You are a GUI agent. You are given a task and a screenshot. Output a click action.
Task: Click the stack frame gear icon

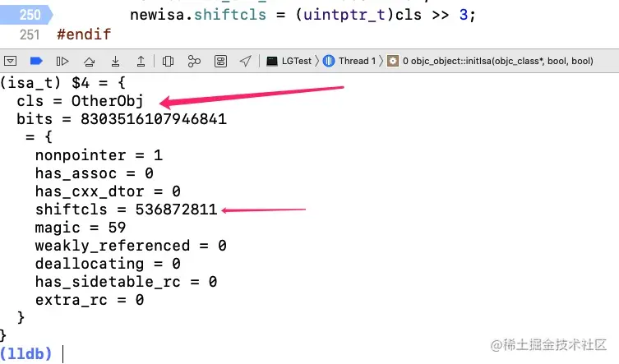click(x=392, y=61)
